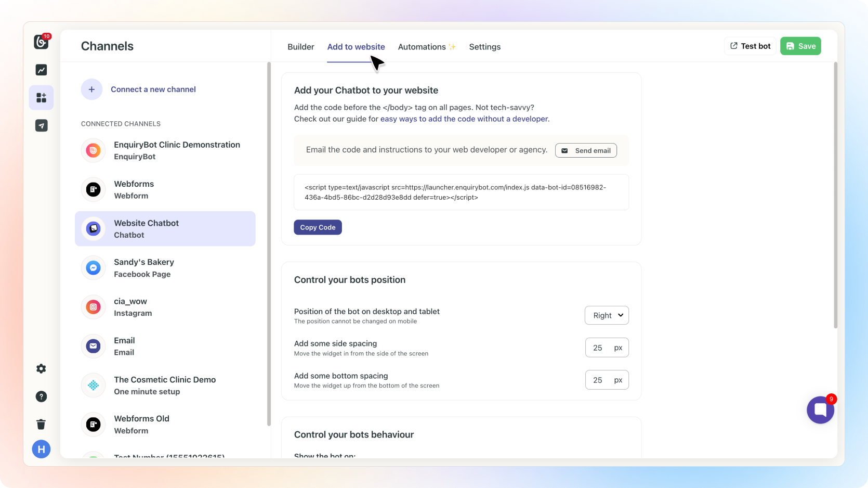The height and width of the screenshot is (488, 868).
Task: Click the EnquiryBot logo with notification badge
Action: click(41, 42)
